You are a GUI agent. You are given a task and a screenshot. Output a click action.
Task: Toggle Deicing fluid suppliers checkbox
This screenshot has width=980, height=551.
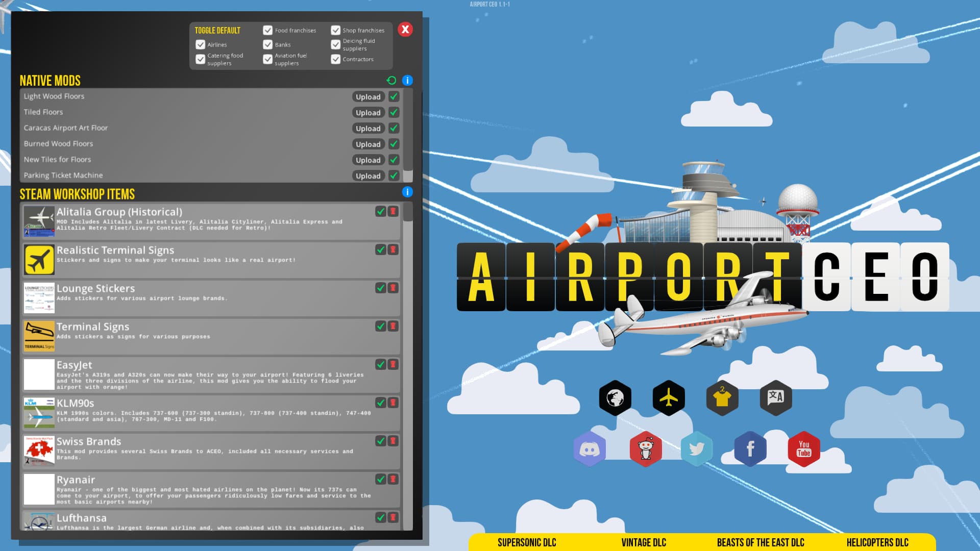pyautogui.click(x=335, y=45)
